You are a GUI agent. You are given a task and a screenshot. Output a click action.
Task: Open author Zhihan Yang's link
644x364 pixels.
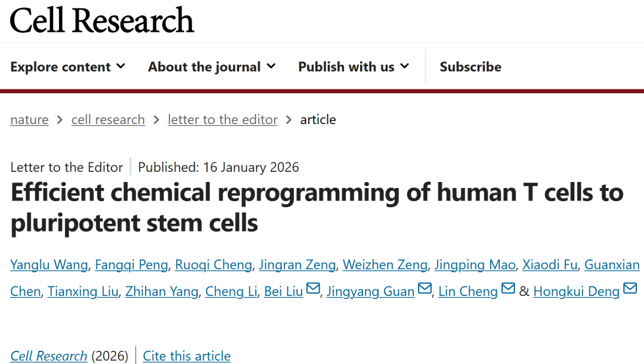coord(162,292)
